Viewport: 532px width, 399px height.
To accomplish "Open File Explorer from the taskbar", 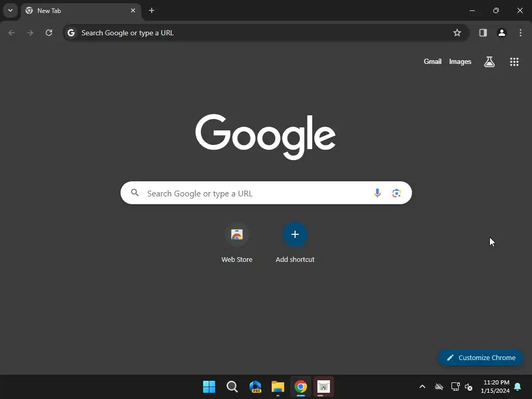I will tap(278, 387).
